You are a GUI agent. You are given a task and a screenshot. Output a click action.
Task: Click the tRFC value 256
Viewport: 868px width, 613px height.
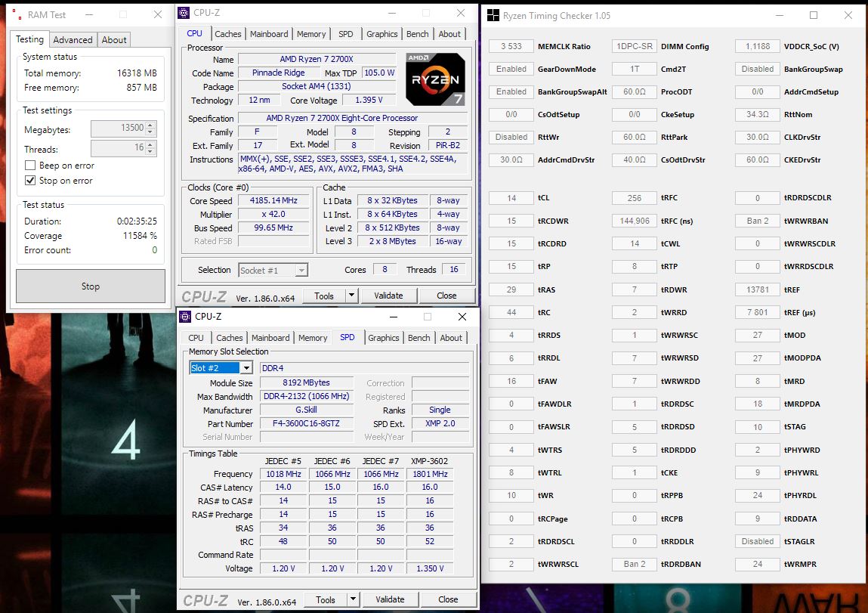point(635,198)
